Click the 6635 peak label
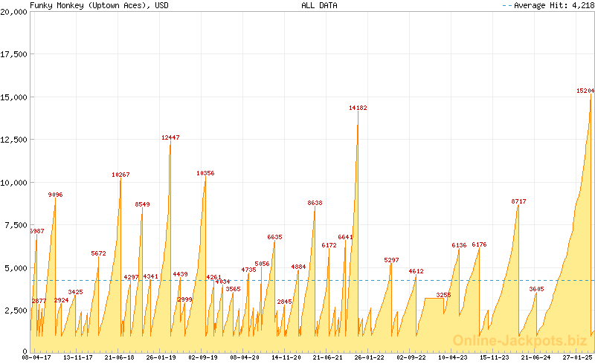 (x=274, y=237)
